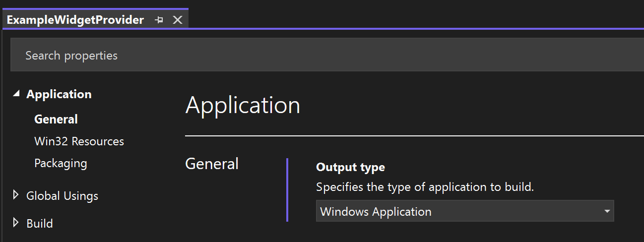Pin the ExampleWidgetProvider tab
Viewport: 644px width, 242px height.
159,20
